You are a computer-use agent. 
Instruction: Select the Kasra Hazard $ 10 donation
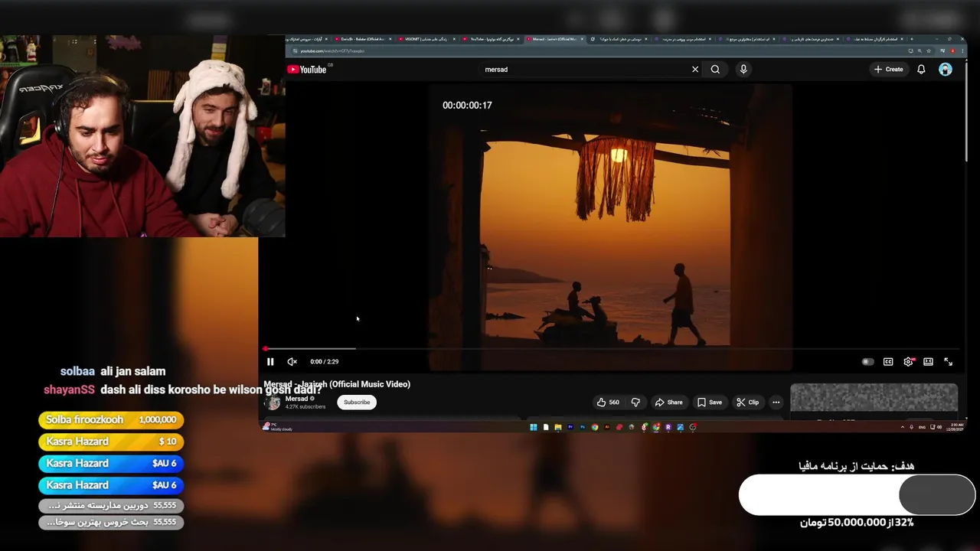click(x=111, y=442)
